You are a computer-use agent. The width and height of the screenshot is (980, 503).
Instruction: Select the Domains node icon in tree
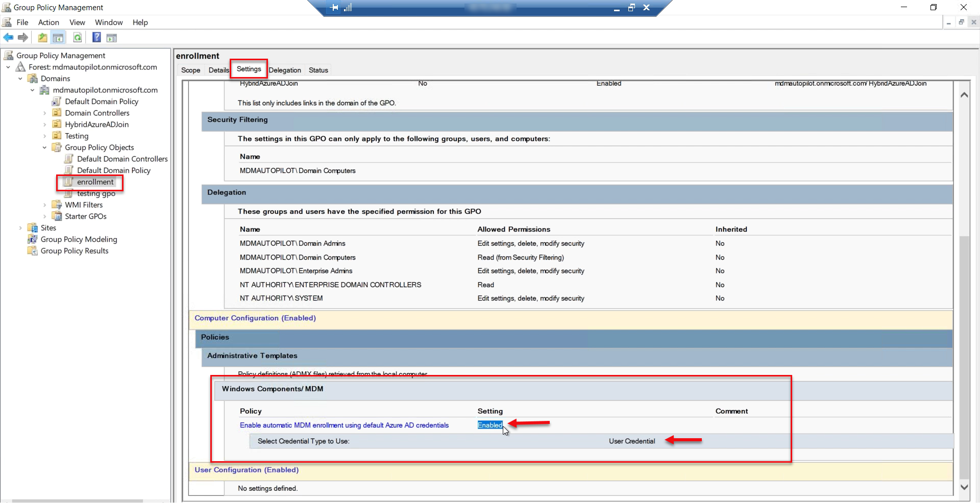click(33, 79)
